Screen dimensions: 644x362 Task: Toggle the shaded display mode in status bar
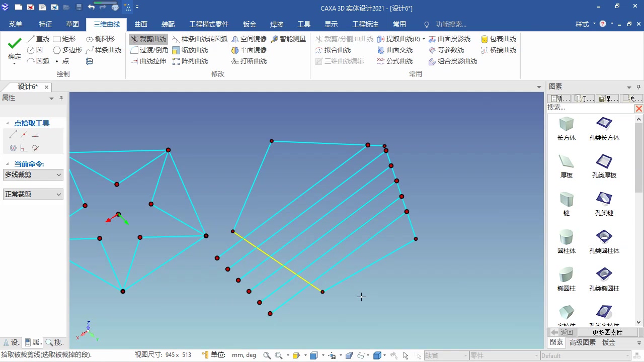pyautogui.click(x=378, y=355)
